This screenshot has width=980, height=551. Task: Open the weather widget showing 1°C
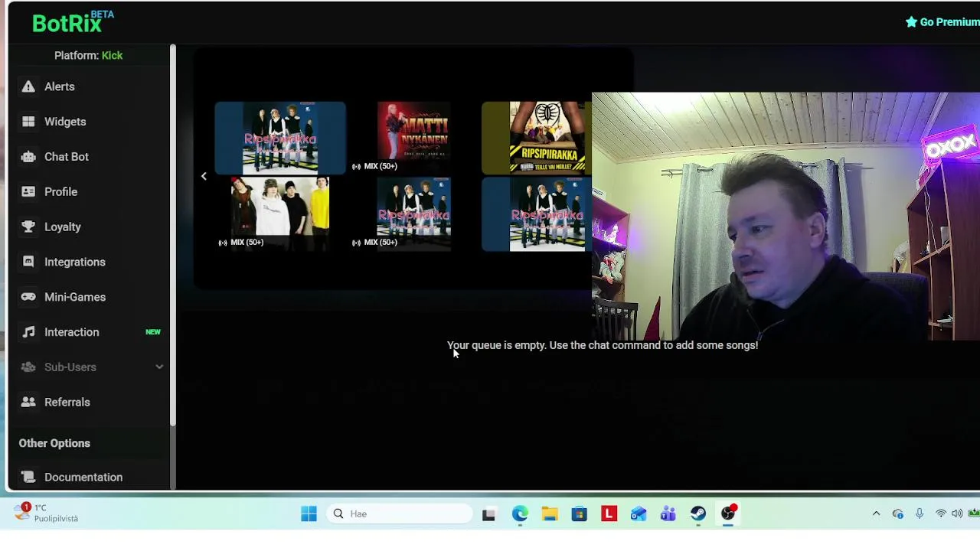click(x=47, y=513)
